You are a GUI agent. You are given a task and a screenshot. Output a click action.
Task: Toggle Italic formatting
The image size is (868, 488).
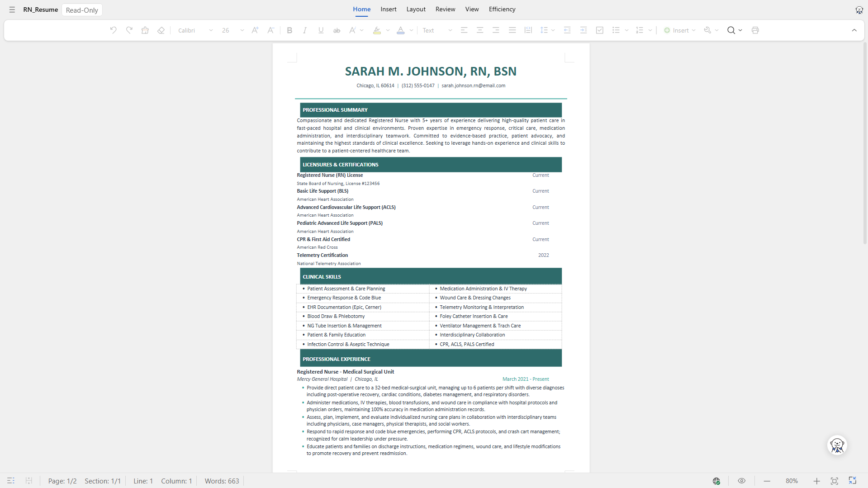[305, 30]
